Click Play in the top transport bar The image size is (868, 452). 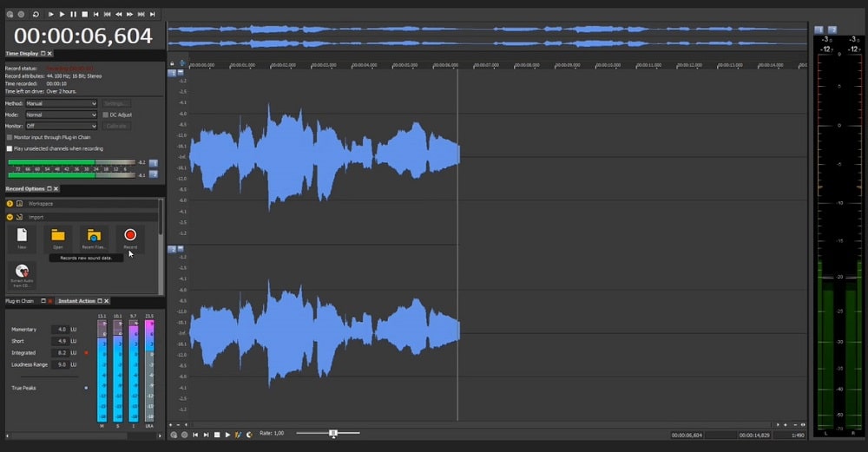coord(62,15)
